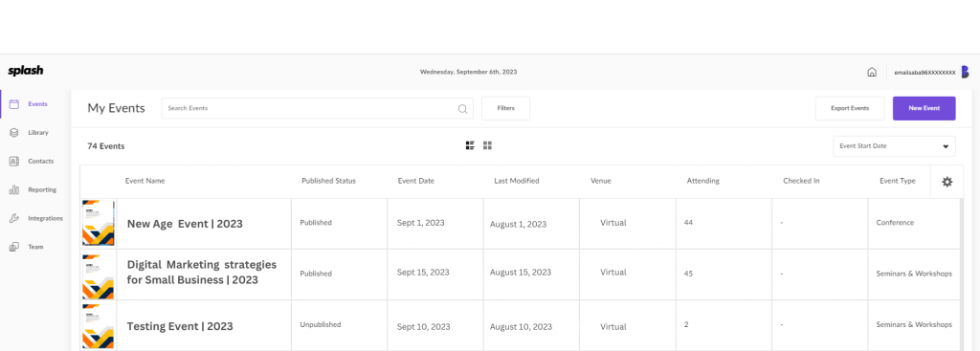Open table column settings gear
Image resolution: width=980 pixels, height=351 pixels.
947,182
